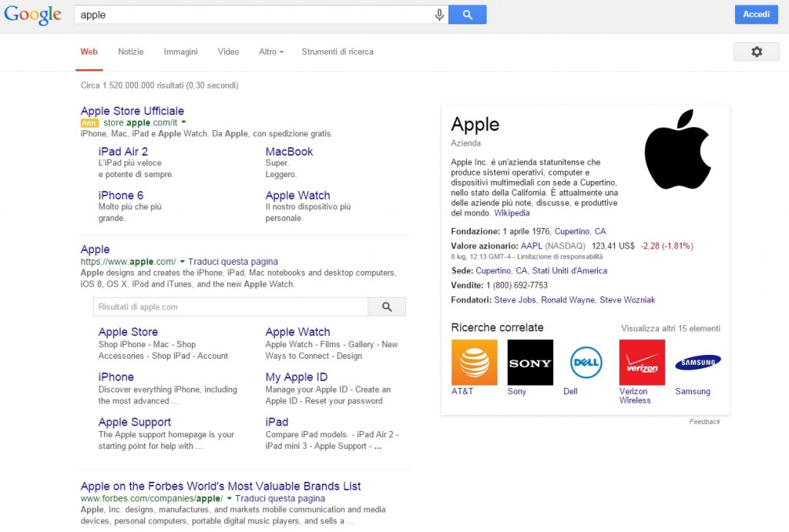Click the sales phone number 1 (800) 692-7753
The height and width of the screenshot is (532, 789).
517,285
